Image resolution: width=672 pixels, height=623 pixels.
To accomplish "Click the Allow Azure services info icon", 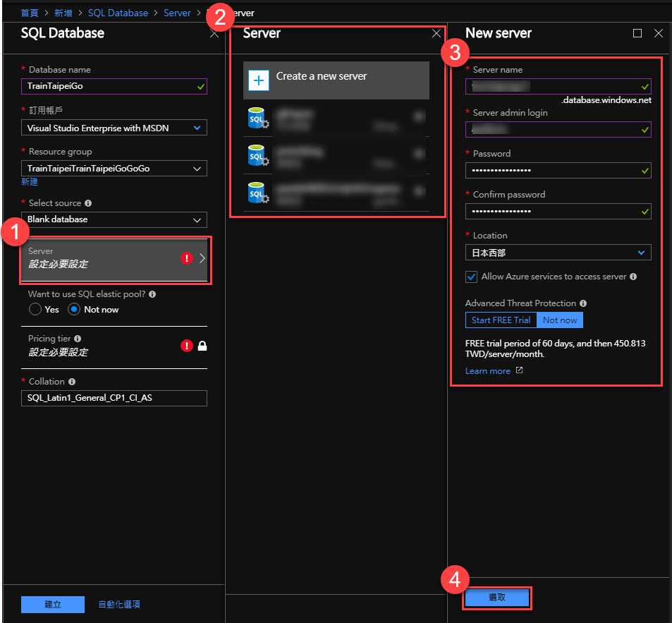I will 633,277.
